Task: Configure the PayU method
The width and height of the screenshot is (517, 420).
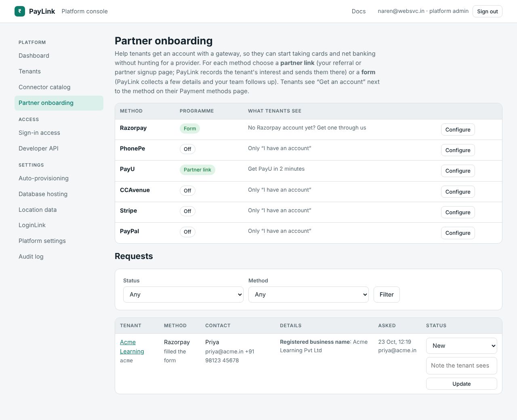Action: (458, 171)
